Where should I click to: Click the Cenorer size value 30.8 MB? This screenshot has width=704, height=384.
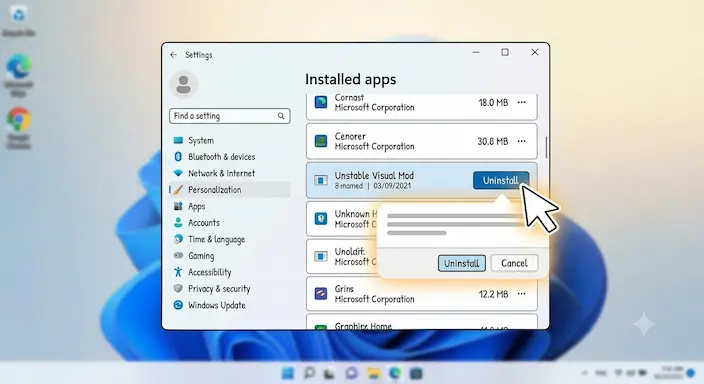[x=493, y=141]
